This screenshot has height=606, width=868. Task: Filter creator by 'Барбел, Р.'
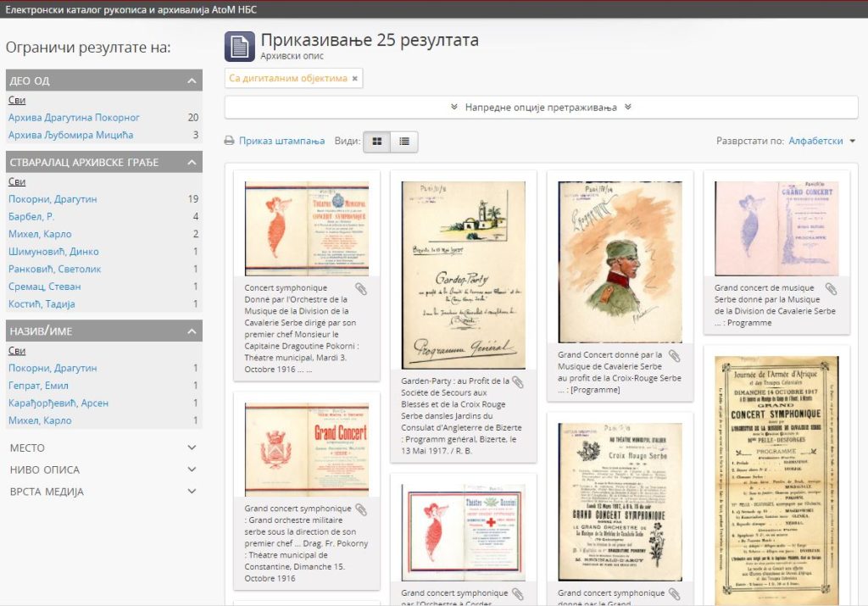pos(31,216)
